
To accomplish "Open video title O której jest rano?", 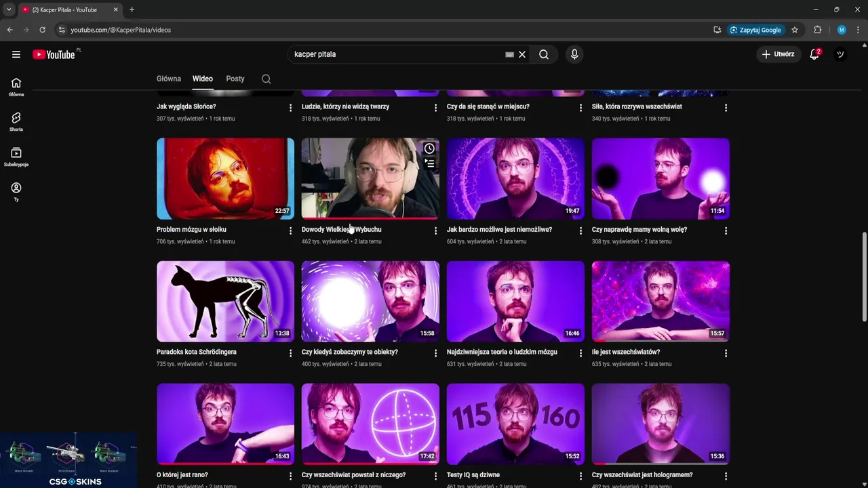I will (x=182, y=475).
